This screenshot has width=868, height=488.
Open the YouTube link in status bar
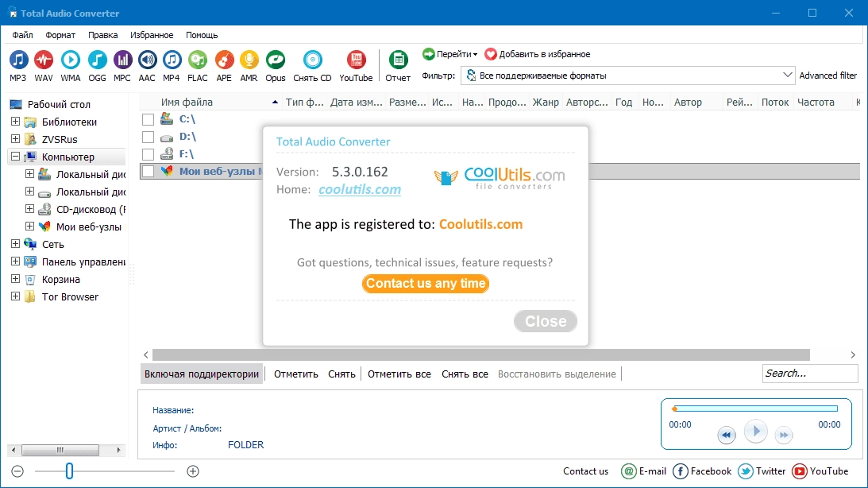pyautogui.click(x=800, y=471)
